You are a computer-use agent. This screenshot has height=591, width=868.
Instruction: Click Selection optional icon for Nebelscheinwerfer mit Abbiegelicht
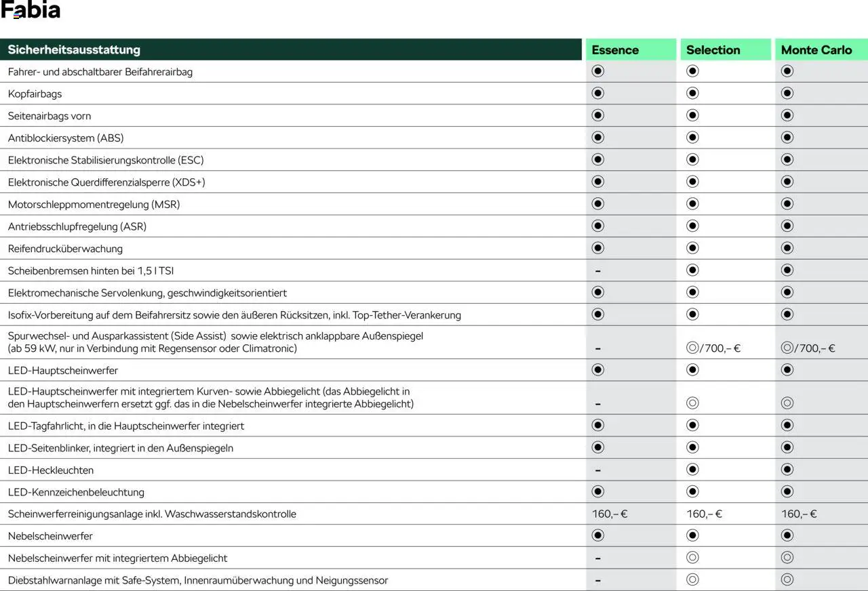point(692,558)
